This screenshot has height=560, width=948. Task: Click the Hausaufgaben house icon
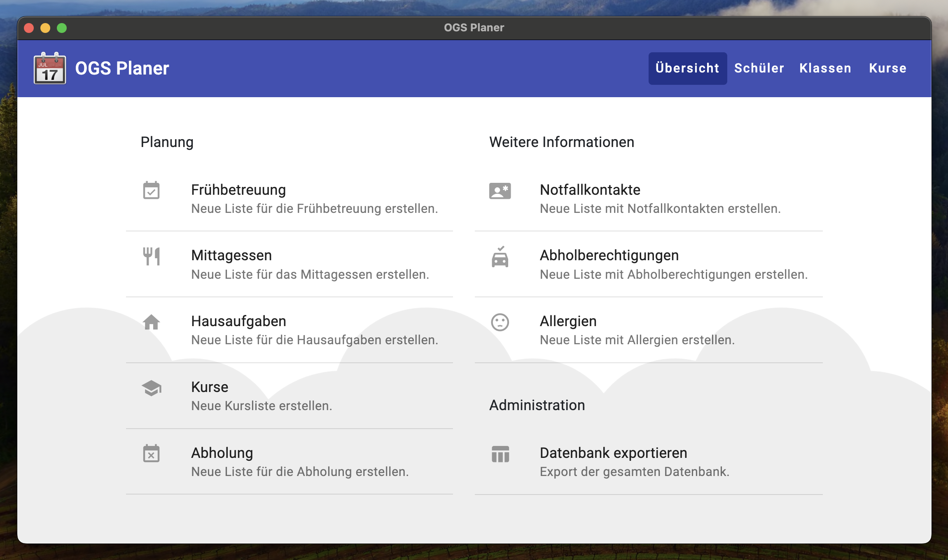point(151,322)
